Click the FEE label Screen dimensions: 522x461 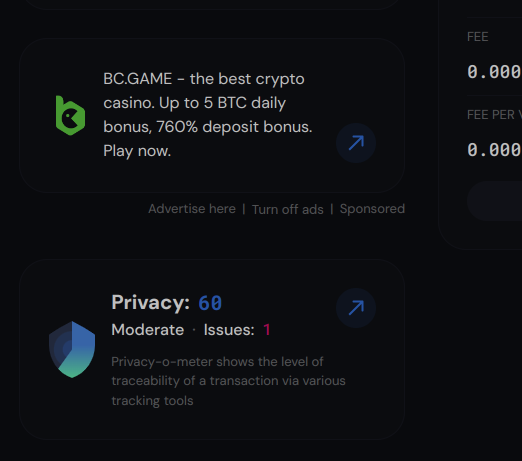tap(478, 37)
